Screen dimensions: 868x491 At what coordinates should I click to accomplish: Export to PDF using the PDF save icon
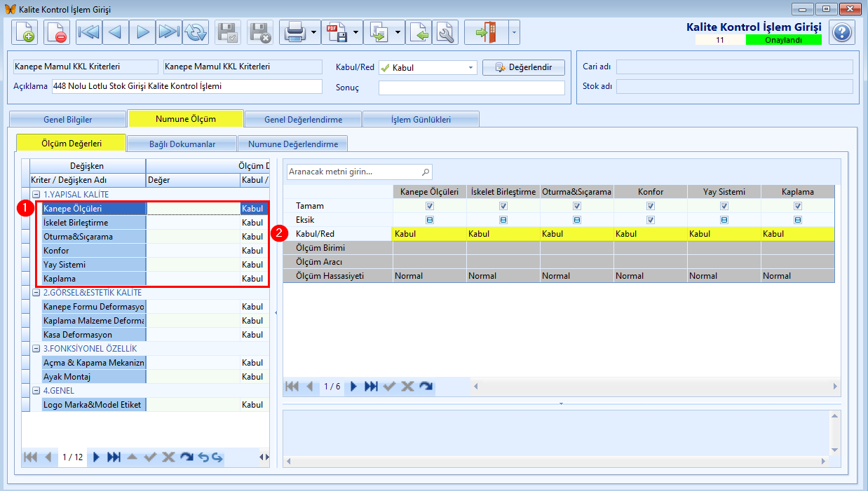pyautogui.click(x=337, y=32)
